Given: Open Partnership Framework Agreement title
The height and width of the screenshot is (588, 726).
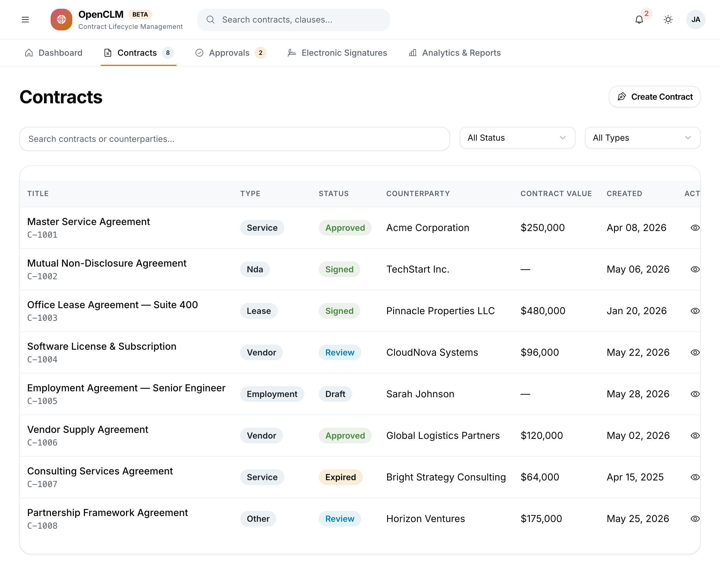Looking at the screenshot, I should [x=107, y=513].
